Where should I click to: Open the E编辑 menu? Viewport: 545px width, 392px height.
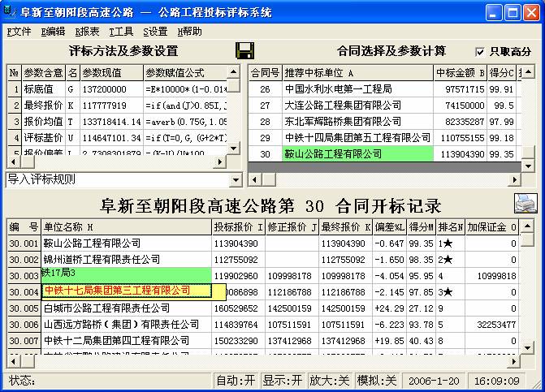coord(53,32)
